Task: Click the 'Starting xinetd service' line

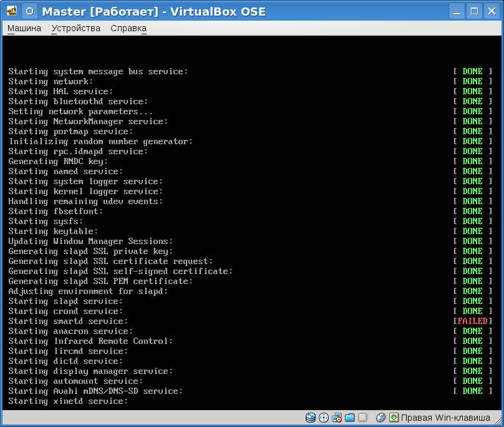Action: click(x=68, y=401)
